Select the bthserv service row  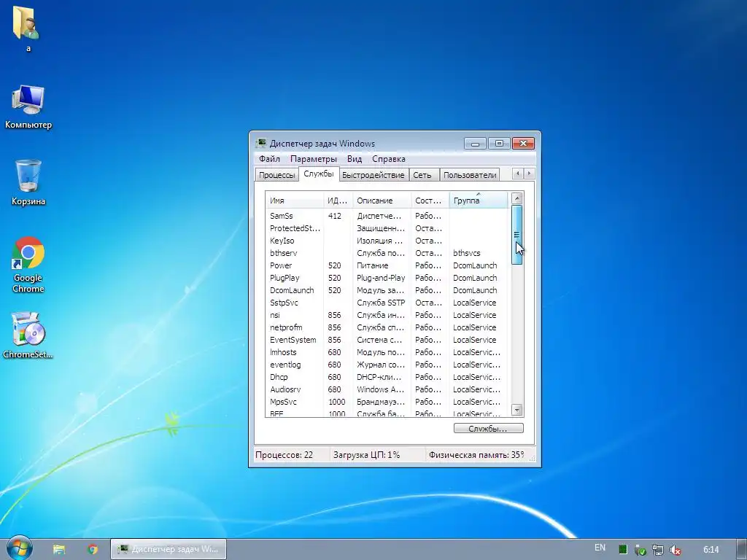point(387,253)
